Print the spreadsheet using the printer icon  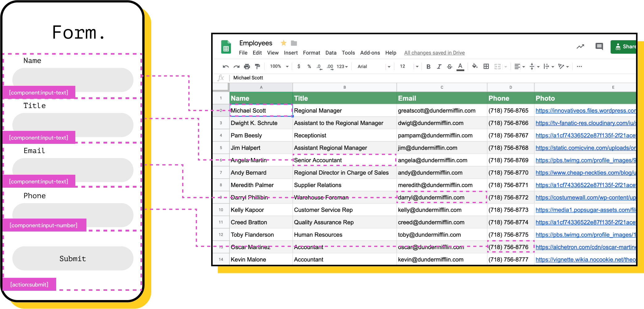coord(247,66)
